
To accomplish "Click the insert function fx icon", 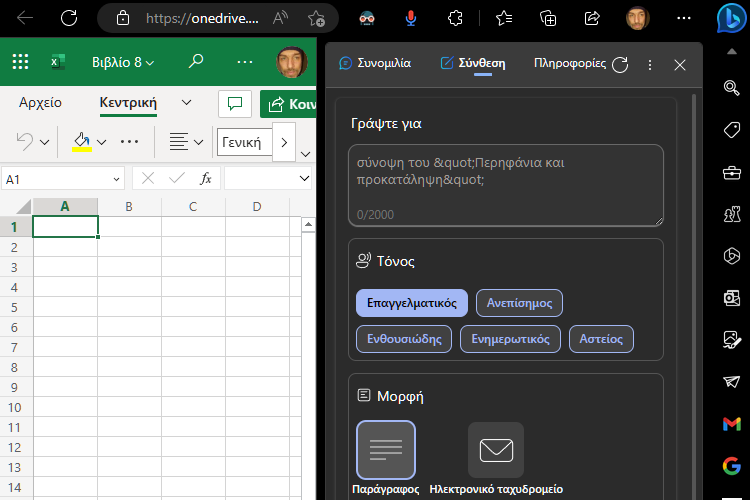I will 206,178.
